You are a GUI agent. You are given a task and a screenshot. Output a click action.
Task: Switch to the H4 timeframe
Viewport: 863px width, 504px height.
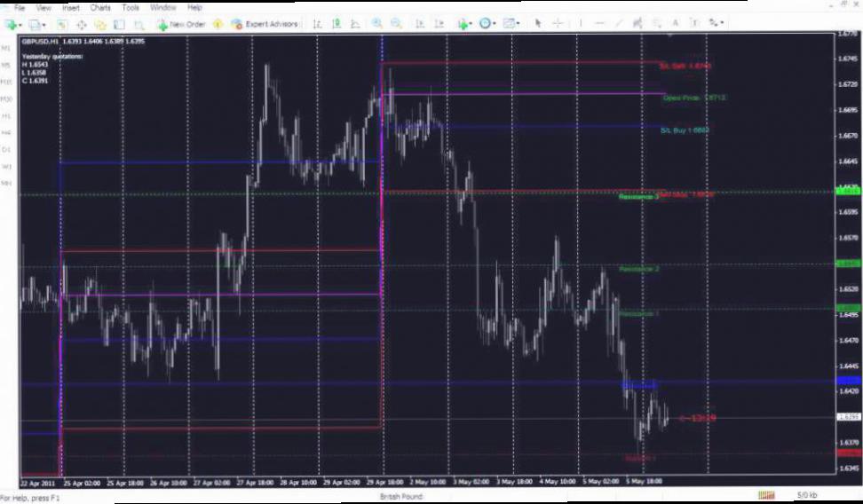6,132
